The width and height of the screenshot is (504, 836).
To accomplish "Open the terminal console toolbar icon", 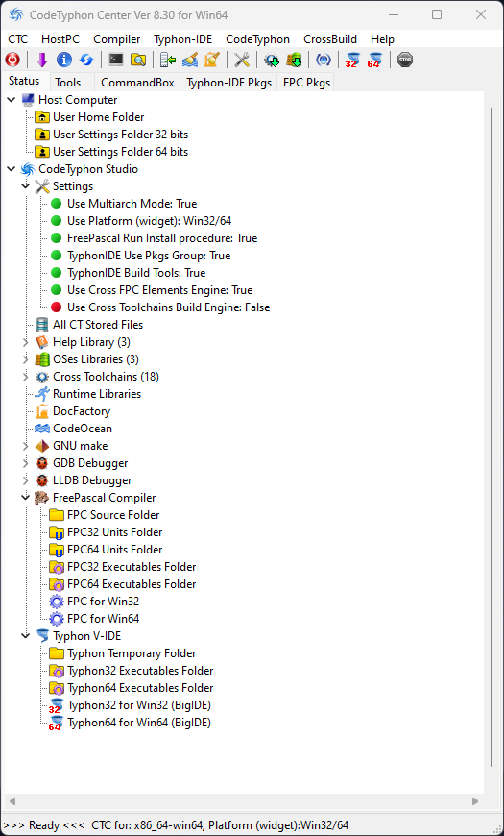I will click(115, 60).
